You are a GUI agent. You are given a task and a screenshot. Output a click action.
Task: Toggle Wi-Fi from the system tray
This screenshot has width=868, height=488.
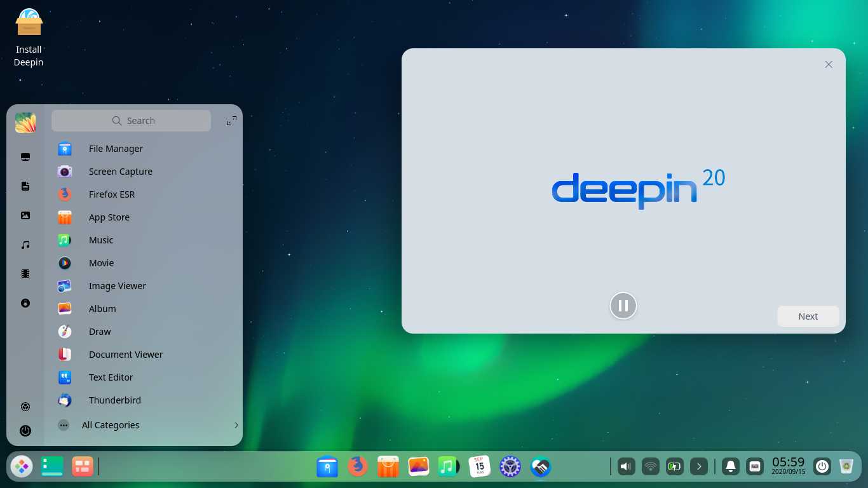650,466
